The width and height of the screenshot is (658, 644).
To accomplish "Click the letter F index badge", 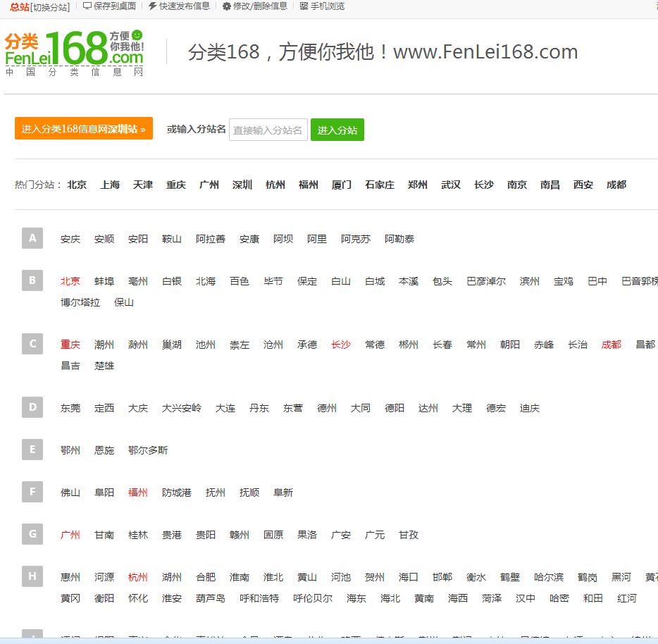I will [32, 492].
